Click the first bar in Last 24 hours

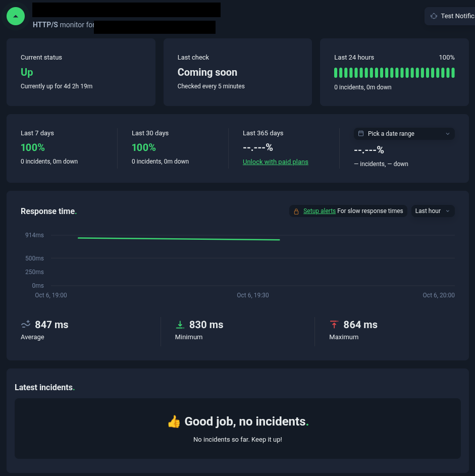coord(336,73)
